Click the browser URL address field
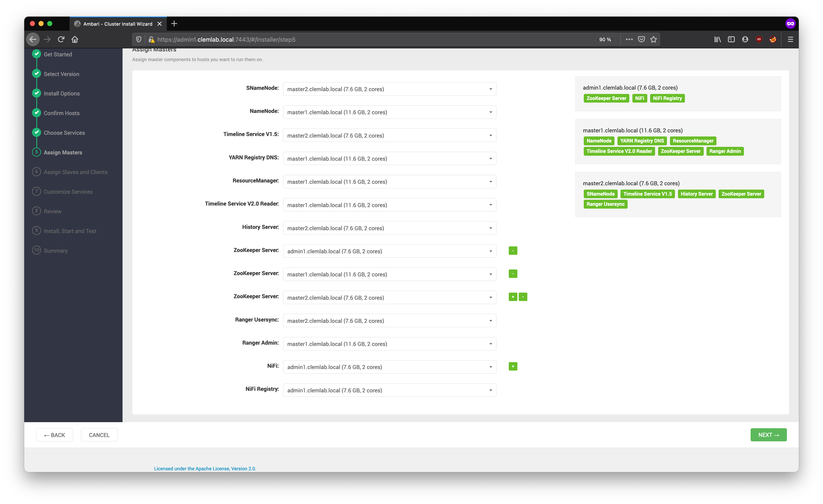 click(367, 39)
